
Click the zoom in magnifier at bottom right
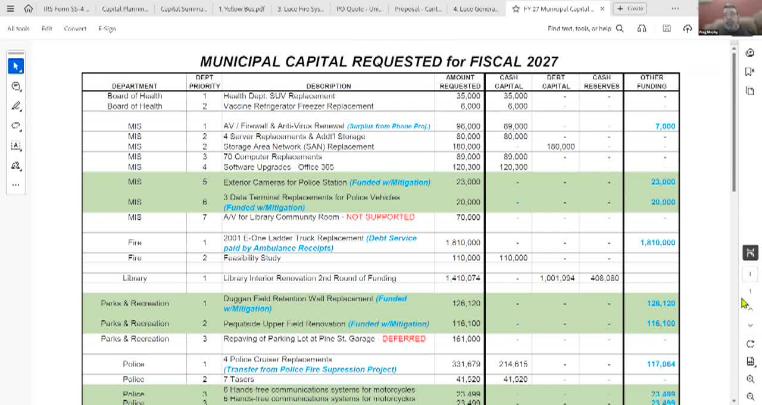pyautogui.click(x=750, y=380)
